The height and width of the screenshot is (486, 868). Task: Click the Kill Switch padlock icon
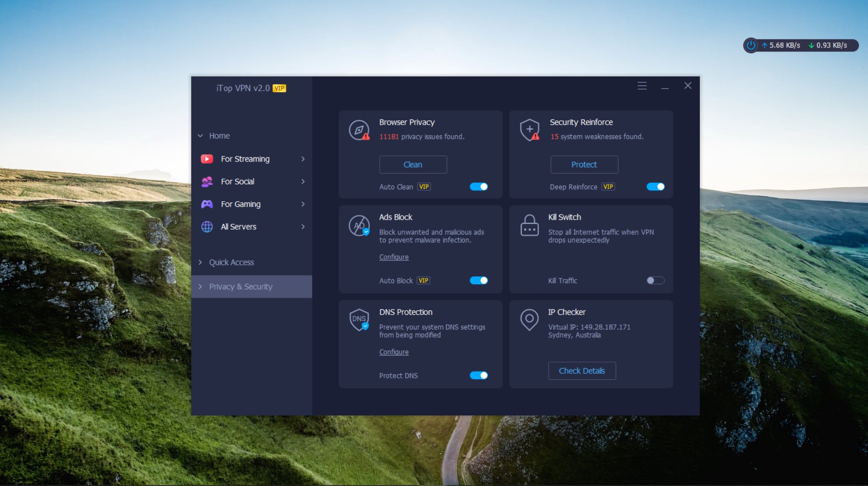coord(529,225)
